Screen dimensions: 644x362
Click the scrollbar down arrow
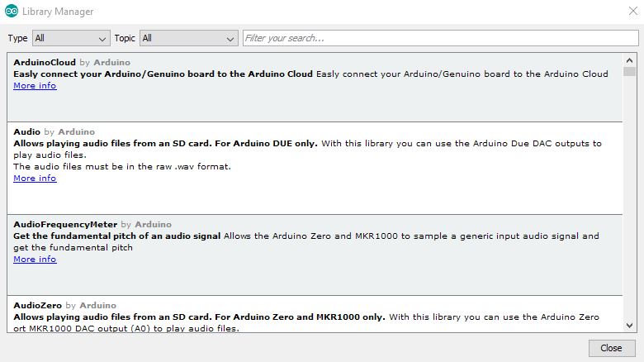629,326
